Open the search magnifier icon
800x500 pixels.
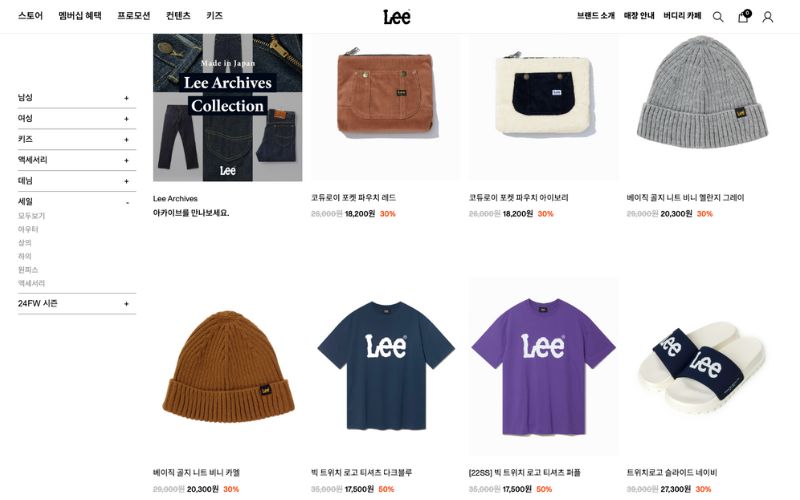pyautogui.click(x=718, y=17)
